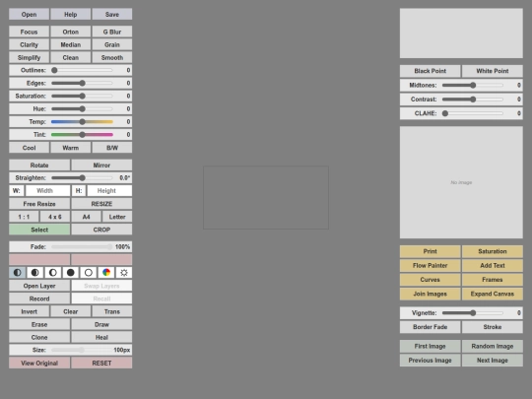Activate the Erase brush mode

click(x=39, y=325)
